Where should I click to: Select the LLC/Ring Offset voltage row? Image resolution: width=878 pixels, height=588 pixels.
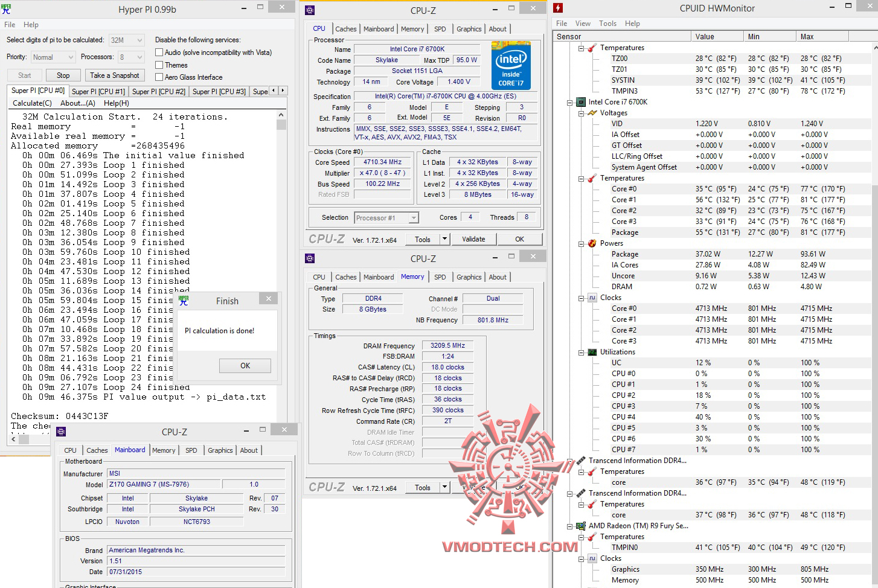tap(713, 156)
